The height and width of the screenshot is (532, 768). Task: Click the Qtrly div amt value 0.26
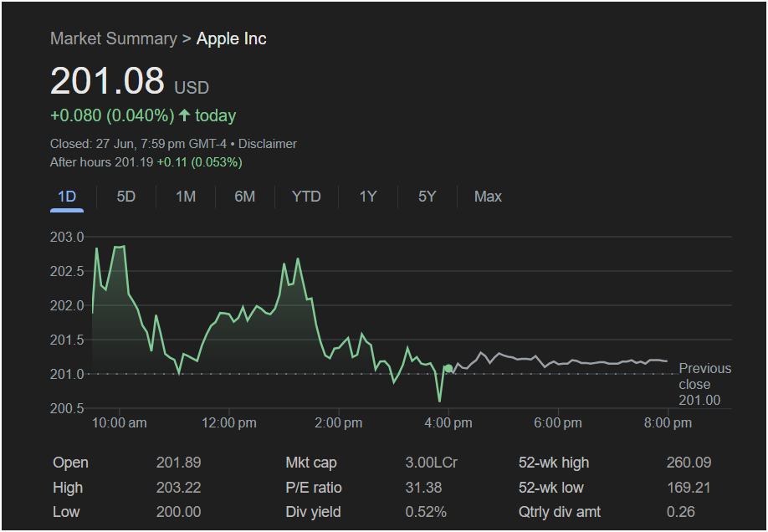click(680, 512)
